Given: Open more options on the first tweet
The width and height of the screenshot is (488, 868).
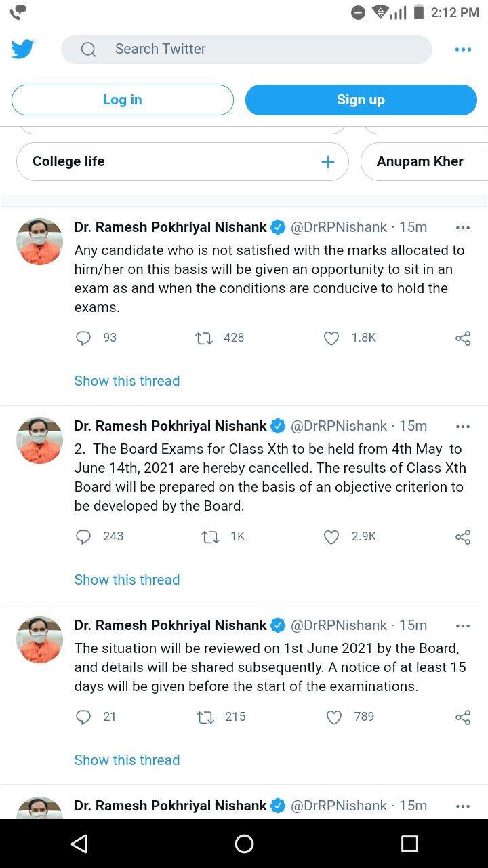Looking at the screenshot, I should click(x=463, y=227).
